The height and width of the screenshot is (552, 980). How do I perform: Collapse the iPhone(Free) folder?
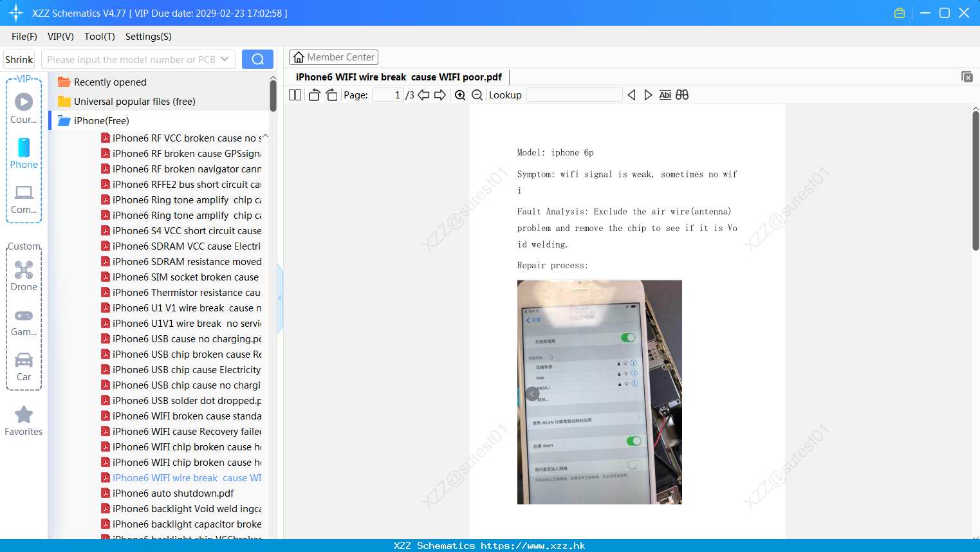point(94,121)
